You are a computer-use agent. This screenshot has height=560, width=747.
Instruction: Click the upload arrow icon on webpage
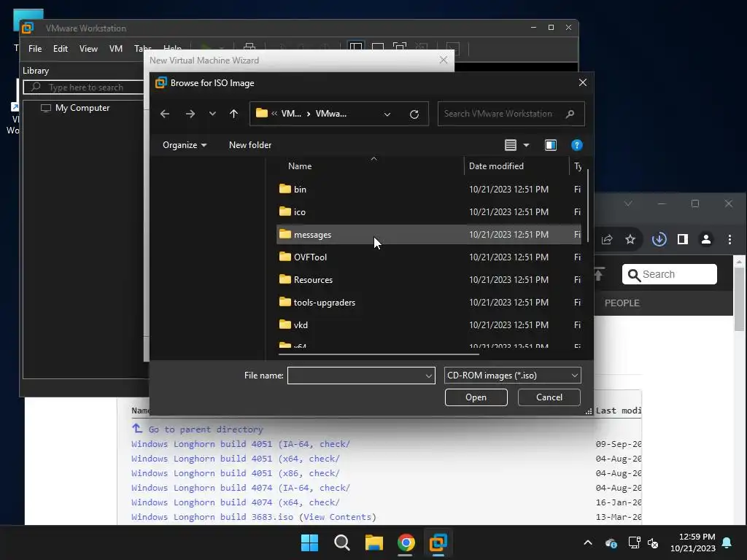click(599, 274)
